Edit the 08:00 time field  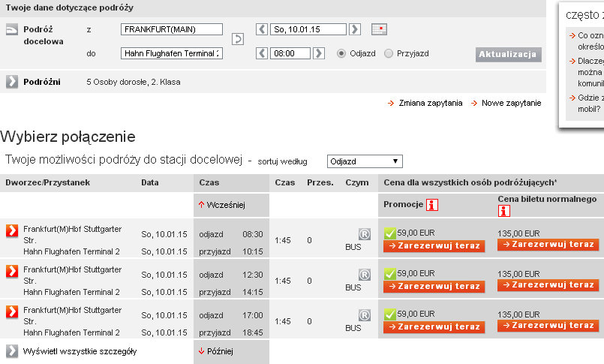pos(290,53)
